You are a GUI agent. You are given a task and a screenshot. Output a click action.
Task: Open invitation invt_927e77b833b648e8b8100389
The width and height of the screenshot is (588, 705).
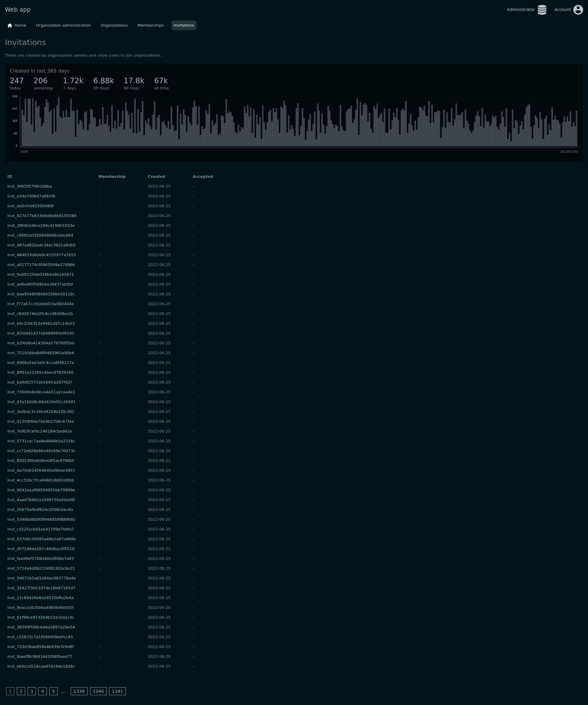[x=42, y=216]
